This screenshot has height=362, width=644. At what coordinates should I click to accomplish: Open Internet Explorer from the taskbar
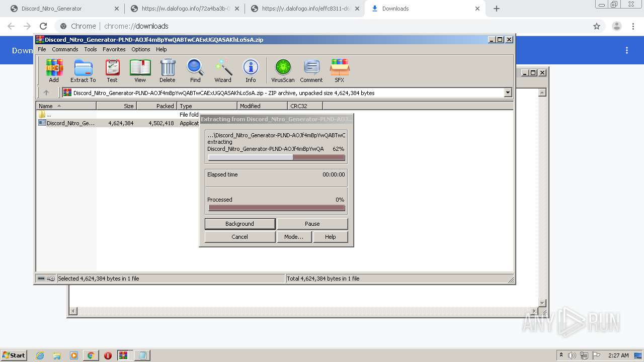pyautogui.click(x=40, y=355)
